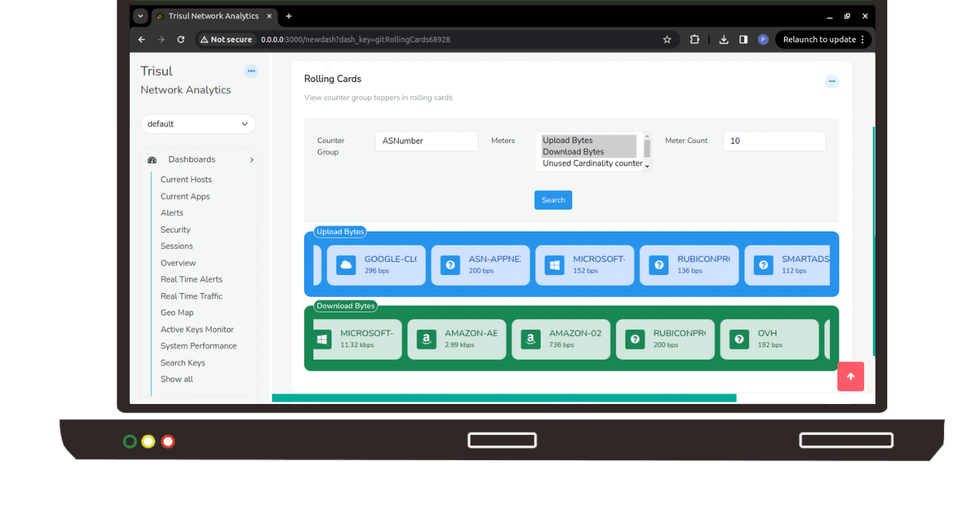This screenshot has height=505, width=980.
Task: Click the question mark icon on the OVH card
Action: [x=739, y=339]
